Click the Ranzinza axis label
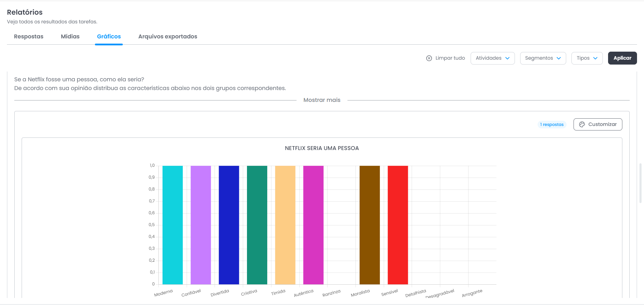 (331, 293)
